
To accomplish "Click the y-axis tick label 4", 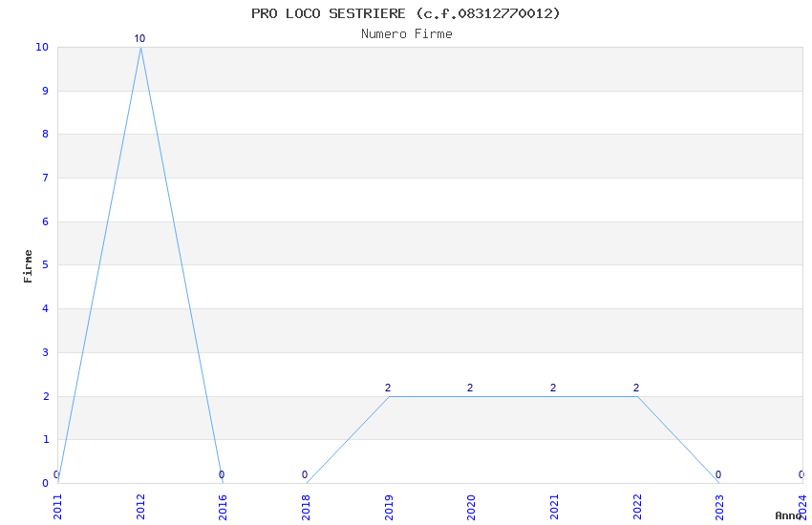I will point(46,308).
